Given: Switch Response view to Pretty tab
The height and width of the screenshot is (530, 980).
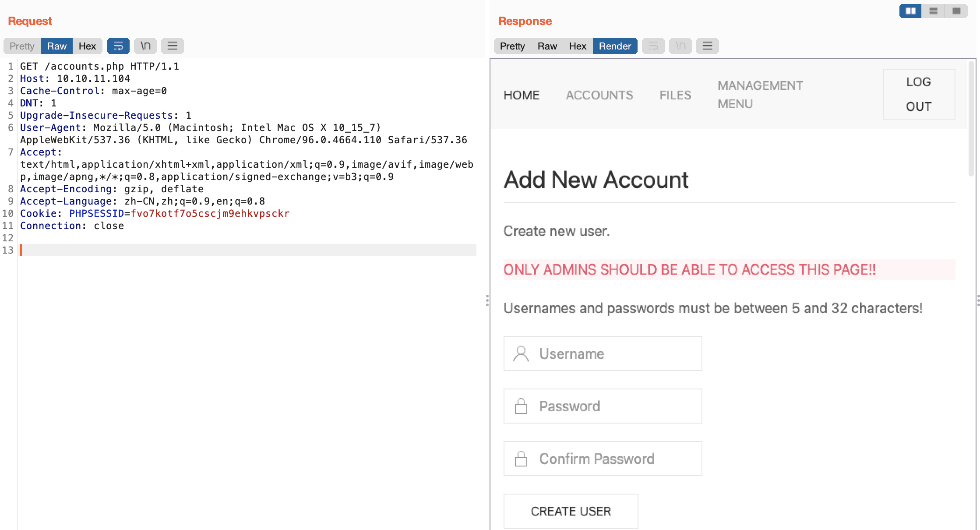Looking at the screenshot, I should tap(512, 46).
